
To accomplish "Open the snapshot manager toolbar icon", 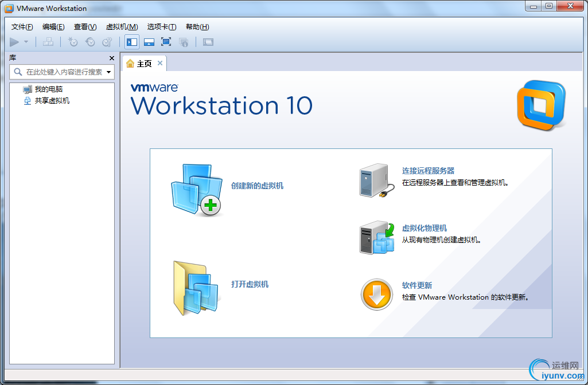I will click(x=107, y=42).
